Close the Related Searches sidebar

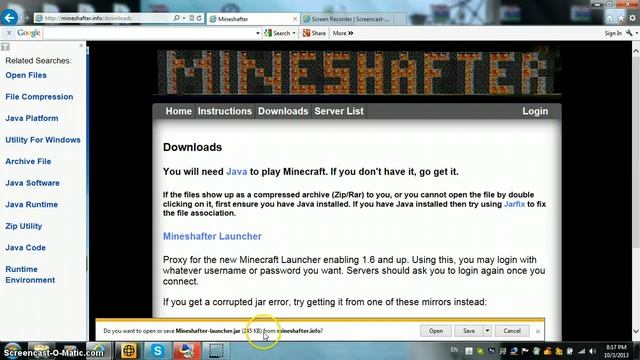click(x=81, y=46)
